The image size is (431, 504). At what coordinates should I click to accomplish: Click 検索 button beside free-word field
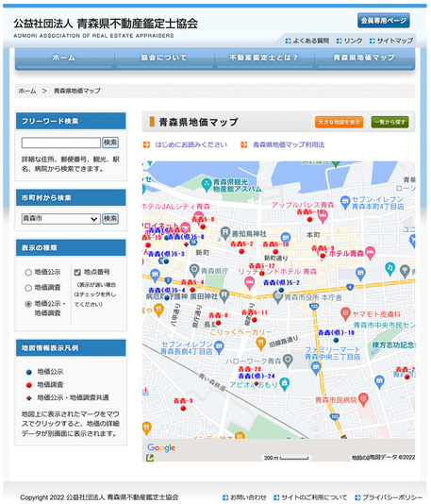tap(110, 143)
